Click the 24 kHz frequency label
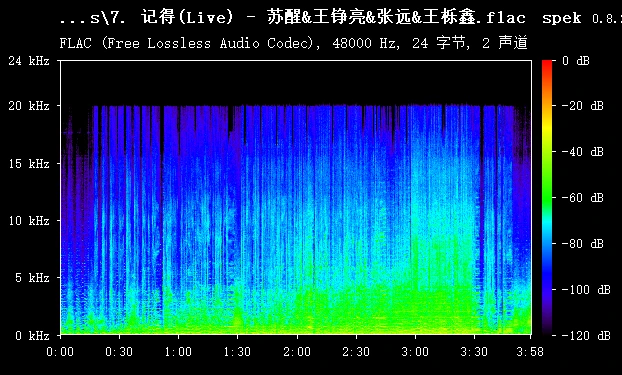 29,61
